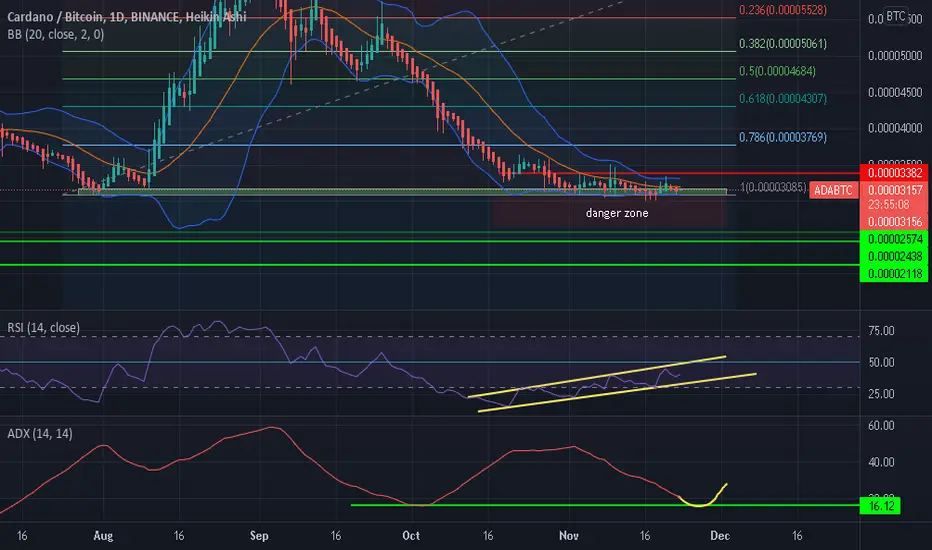Click the BTC currency button
The image size is (932, 550).
[895, 16]
